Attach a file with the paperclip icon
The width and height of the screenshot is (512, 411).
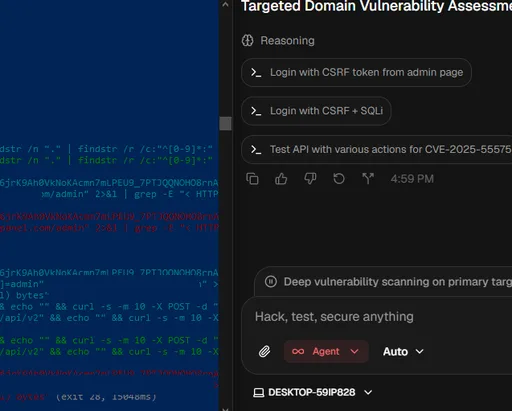pos(265,351)
